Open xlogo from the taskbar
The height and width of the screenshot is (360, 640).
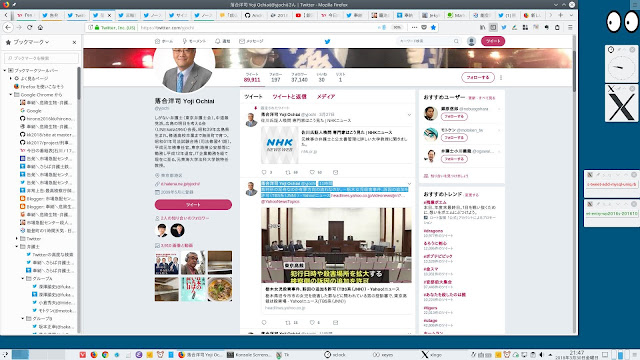432,355
